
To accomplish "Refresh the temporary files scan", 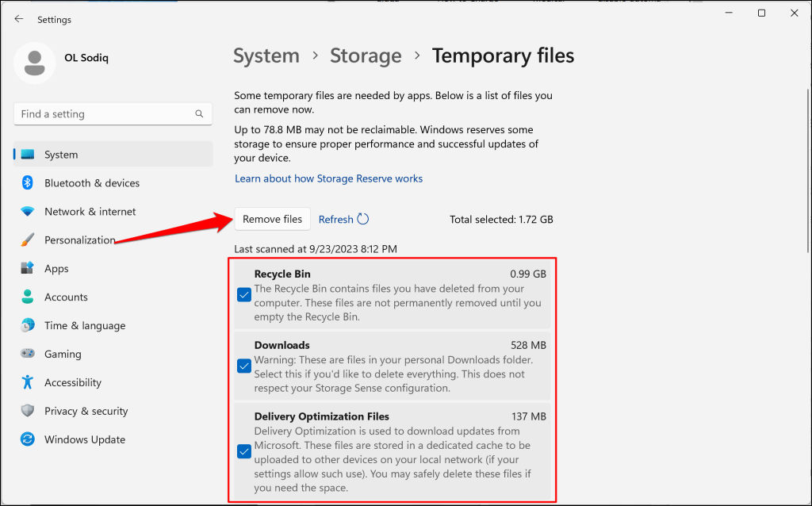I will [343, 220].
